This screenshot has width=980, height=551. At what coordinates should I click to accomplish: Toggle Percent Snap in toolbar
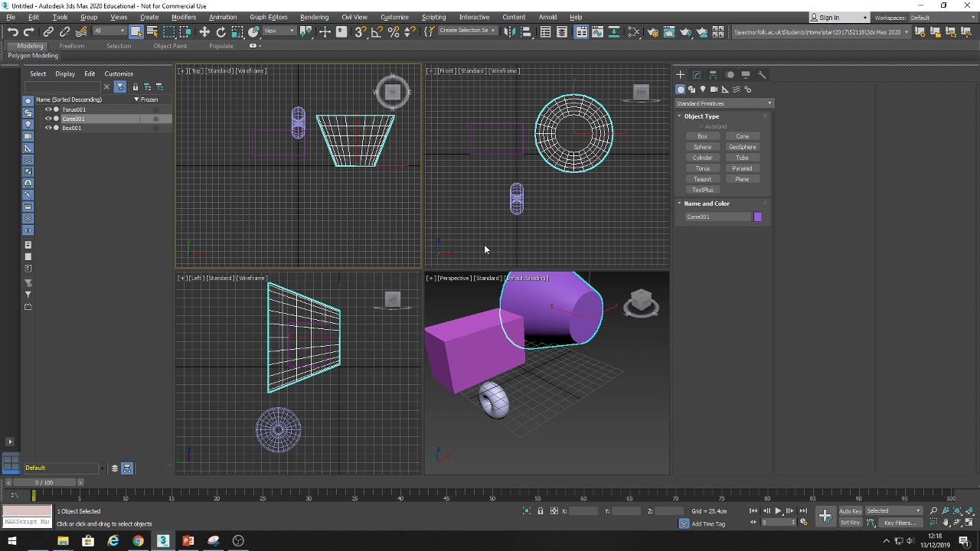(394, 31)
